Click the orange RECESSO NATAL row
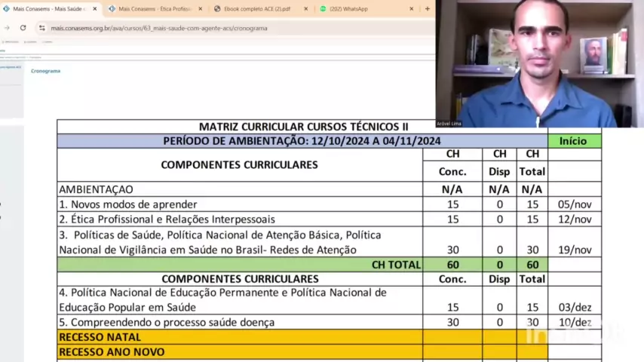The image size is (644, 362). pyautogui.click(x=240, y=337)
